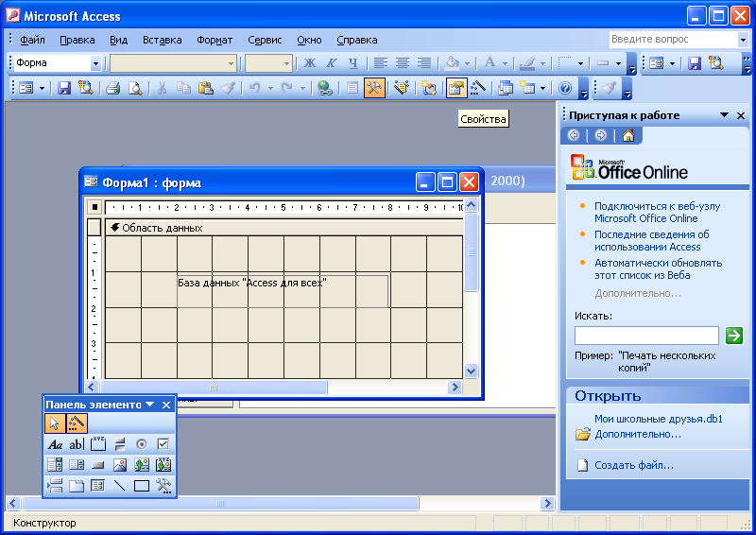756x535 pixels.
Task: Open the Code editor icon
Action: pyautogui.click(x=429, y=88)
